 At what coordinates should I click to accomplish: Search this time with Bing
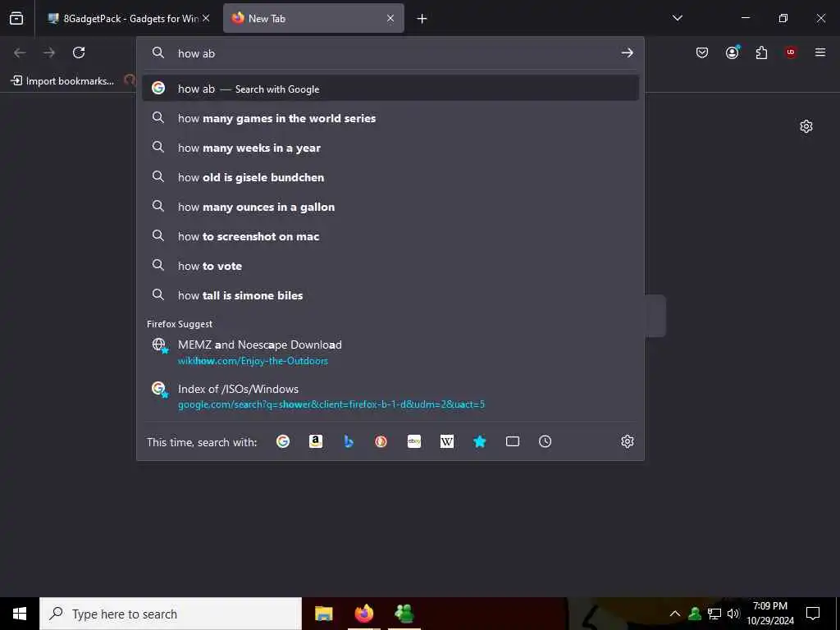pos(348,441)
